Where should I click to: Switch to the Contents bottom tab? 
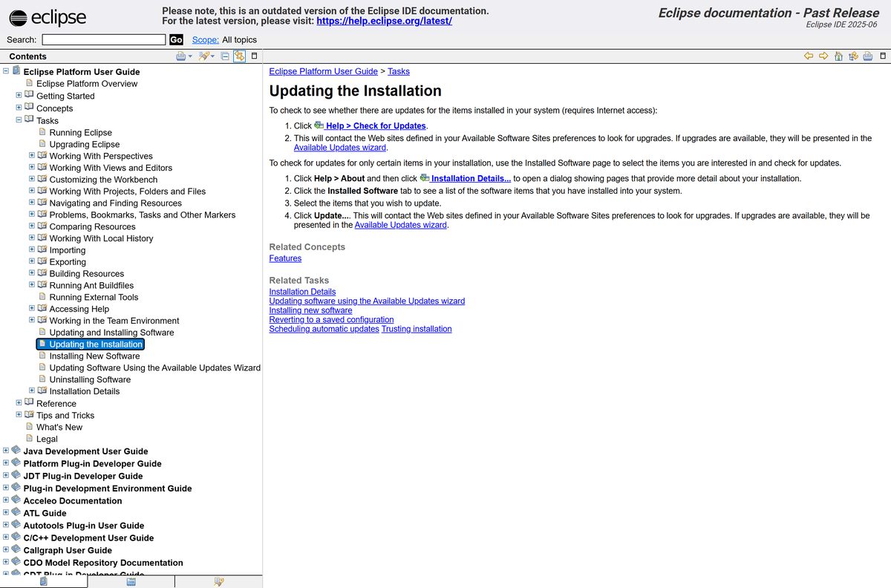[44, 581]
